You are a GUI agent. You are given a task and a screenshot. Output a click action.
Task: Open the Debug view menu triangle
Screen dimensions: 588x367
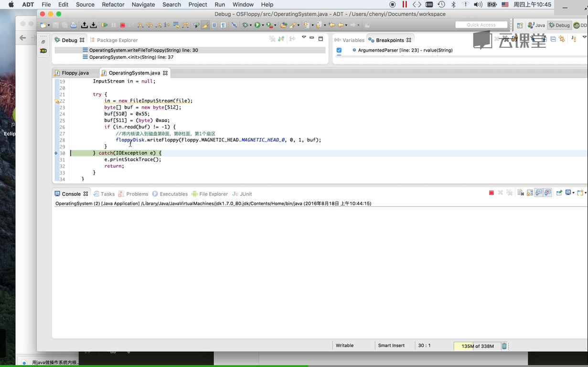tap(303, 38)
